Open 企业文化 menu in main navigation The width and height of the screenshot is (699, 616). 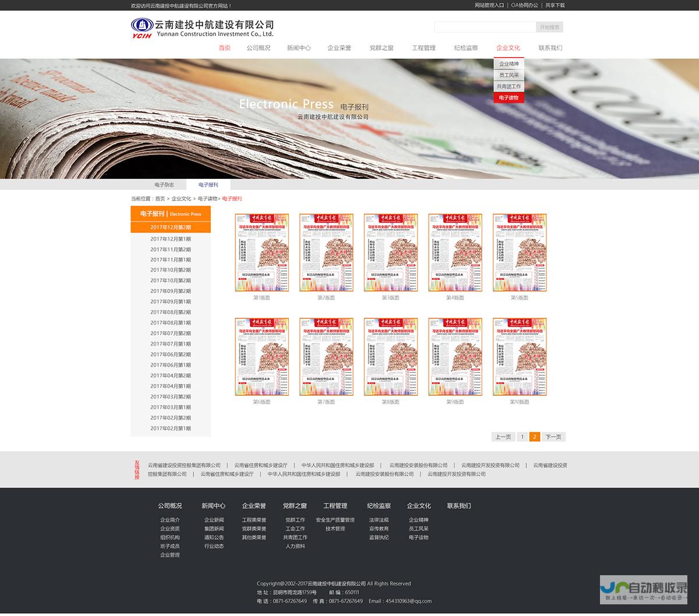tap(508, 48)
